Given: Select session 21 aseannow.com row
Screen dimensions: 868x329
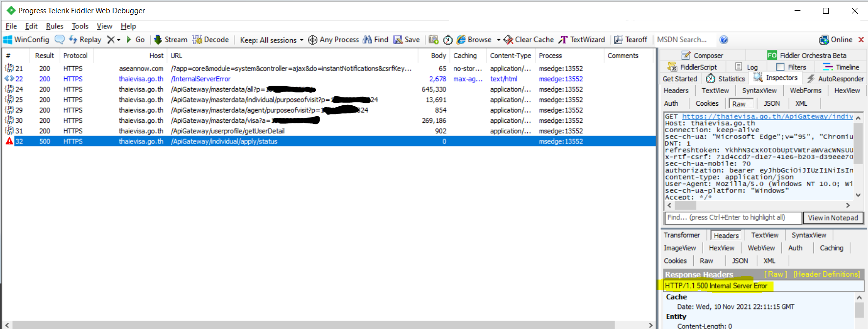Looking at the screenshot, I should (328, 69).
